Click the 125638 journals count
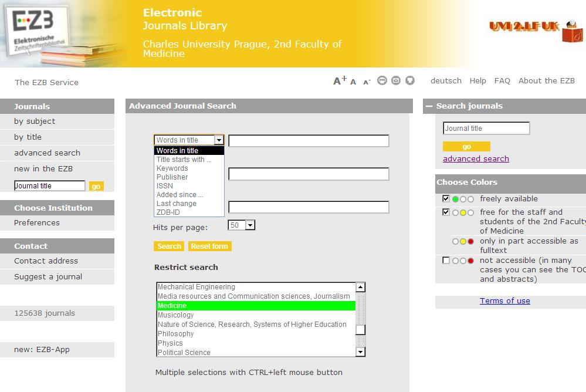586x392 pixels. tap(45, 313)
